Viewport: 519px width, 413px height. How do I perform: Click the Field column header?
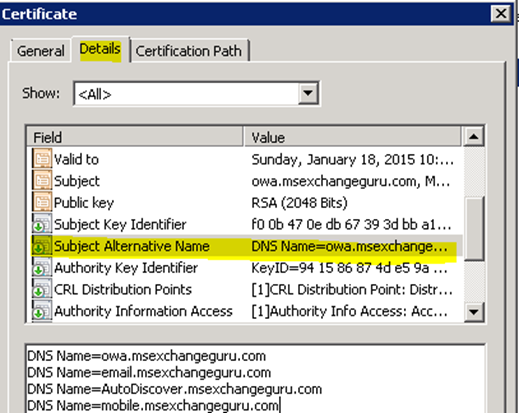[135, 137]
